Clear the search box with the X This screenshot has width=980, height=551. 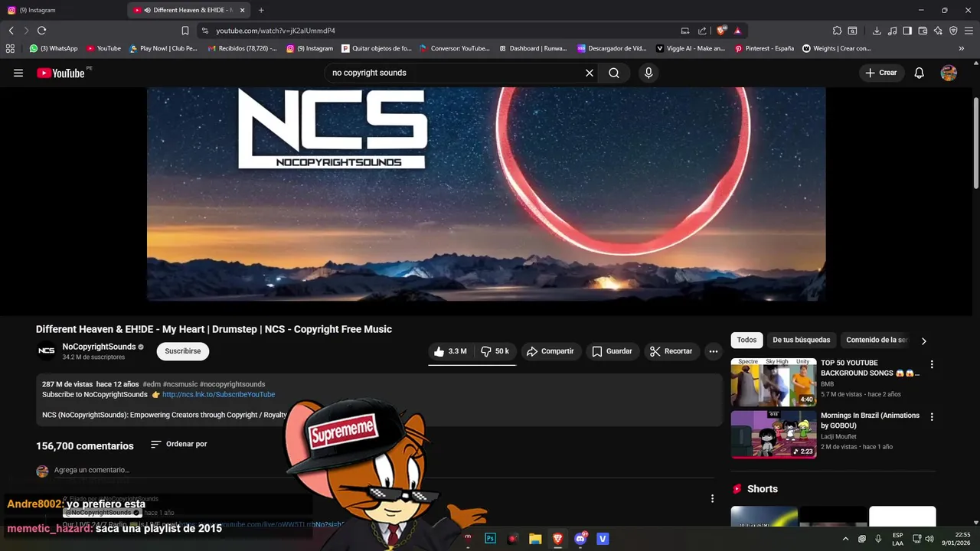pos(590,73)
